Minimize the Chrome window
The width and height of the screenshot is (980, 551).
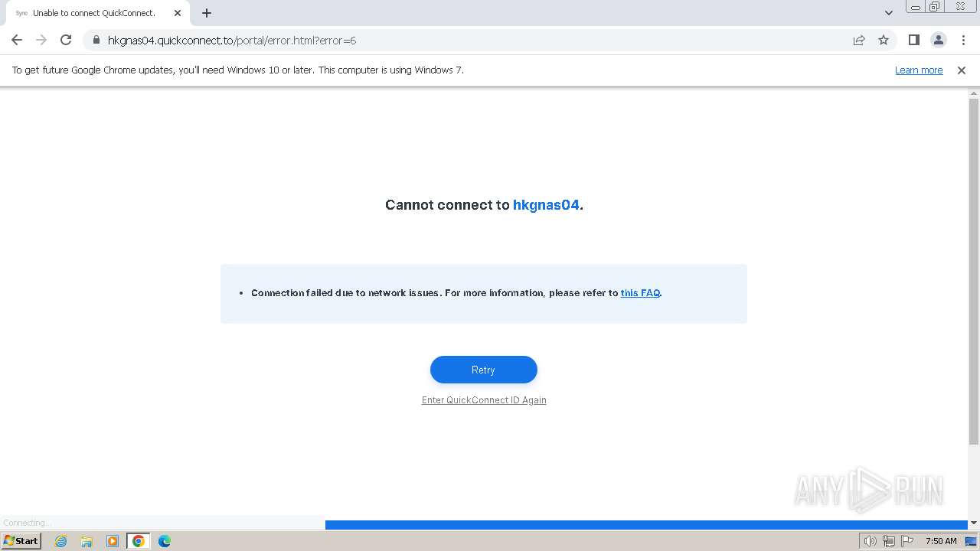click(915, 7)
